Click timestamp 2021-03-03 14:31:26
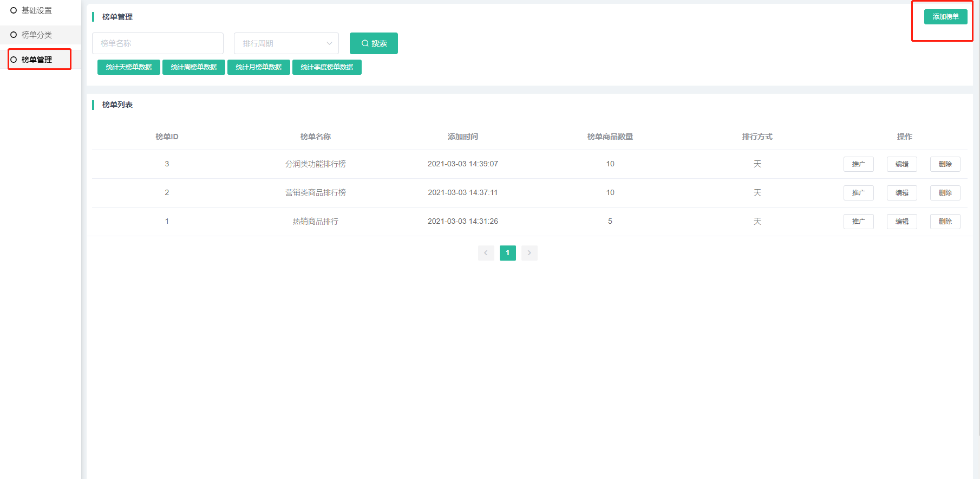Image resolution: width=980 pixels, height=479 pixels. pos(463,221)
